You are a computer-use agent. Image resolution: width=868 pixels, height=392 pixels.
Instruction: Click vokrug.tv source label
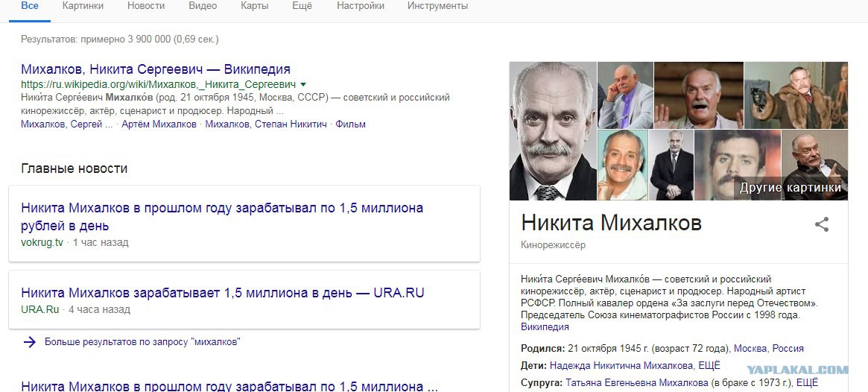(42, 242)
